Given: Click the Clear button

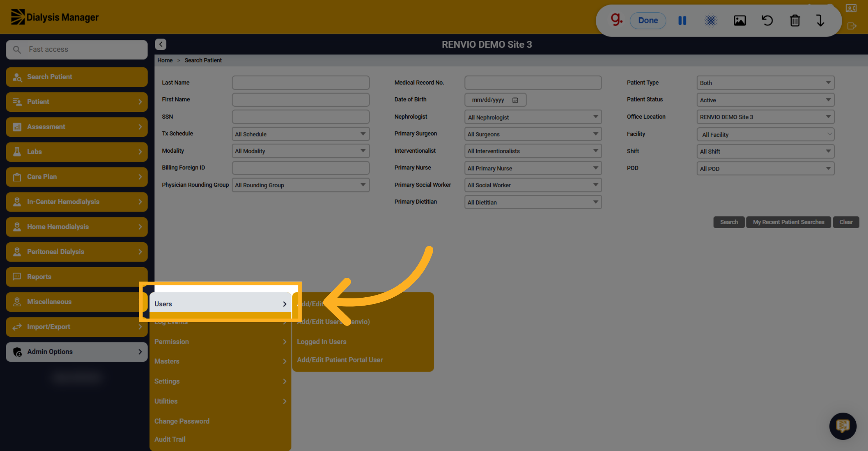Looking at the screenshot, I should 846,222.
